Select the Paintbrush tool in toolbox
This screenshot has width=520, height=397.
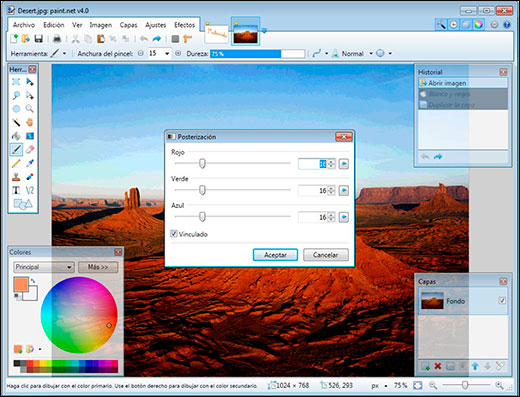16,149
